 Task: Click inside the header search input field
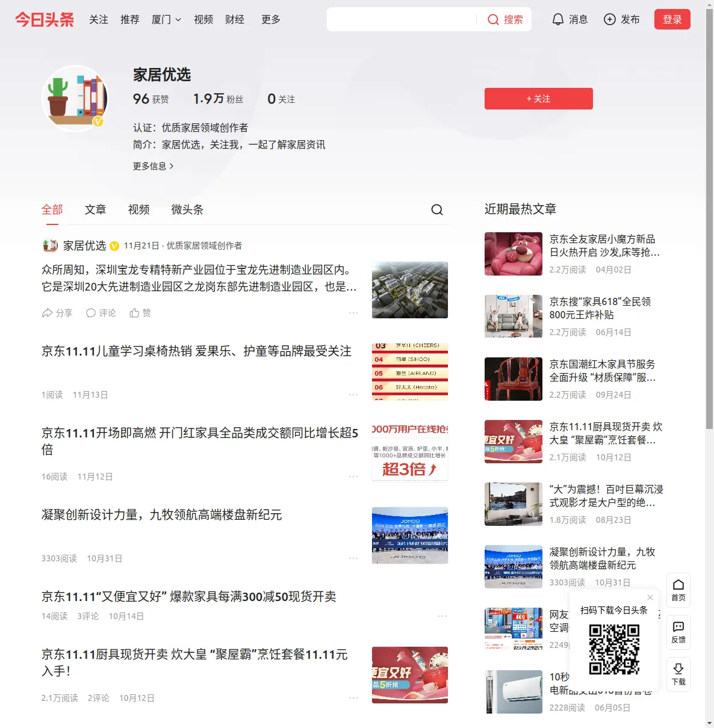402,19
